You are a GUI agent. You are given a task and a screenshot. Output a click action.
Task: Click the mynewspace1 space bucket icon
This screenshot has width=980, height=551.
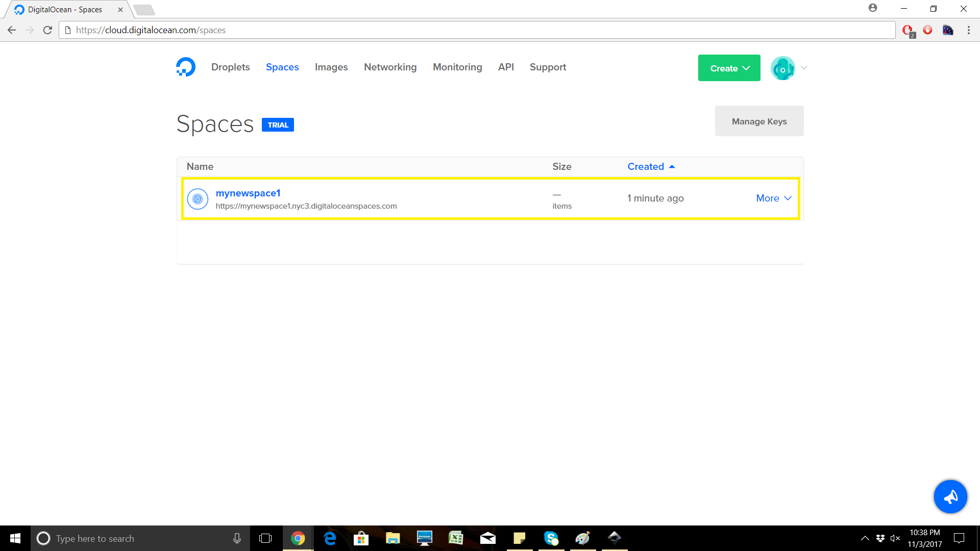point(198,199)
